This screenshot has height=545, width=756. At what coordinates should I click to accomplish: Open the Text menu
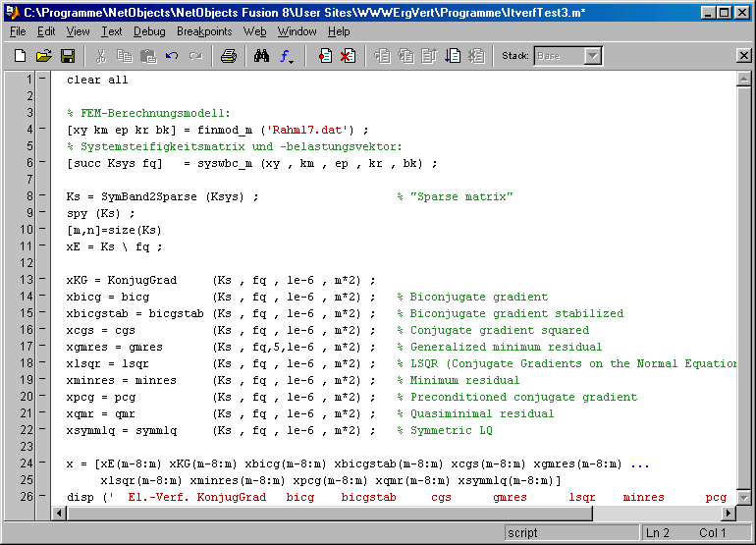[111, 31]
